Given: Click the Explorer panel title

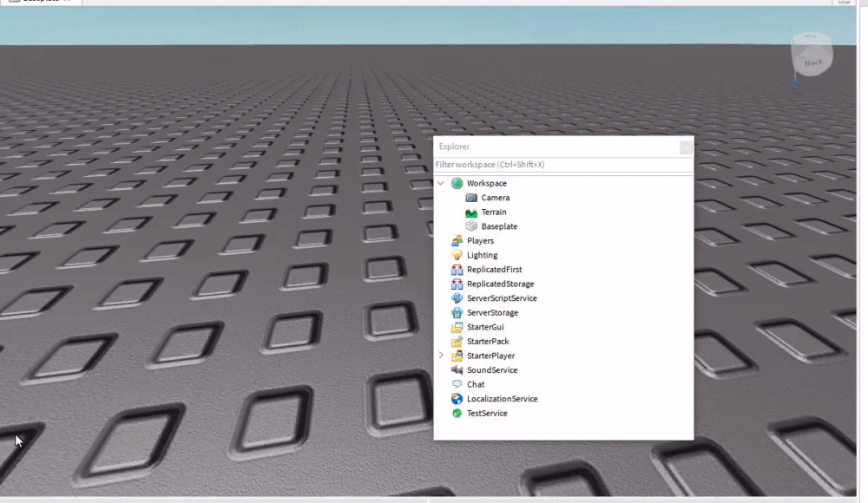Looking at the screenshot, I should click(x=454, y=147).
